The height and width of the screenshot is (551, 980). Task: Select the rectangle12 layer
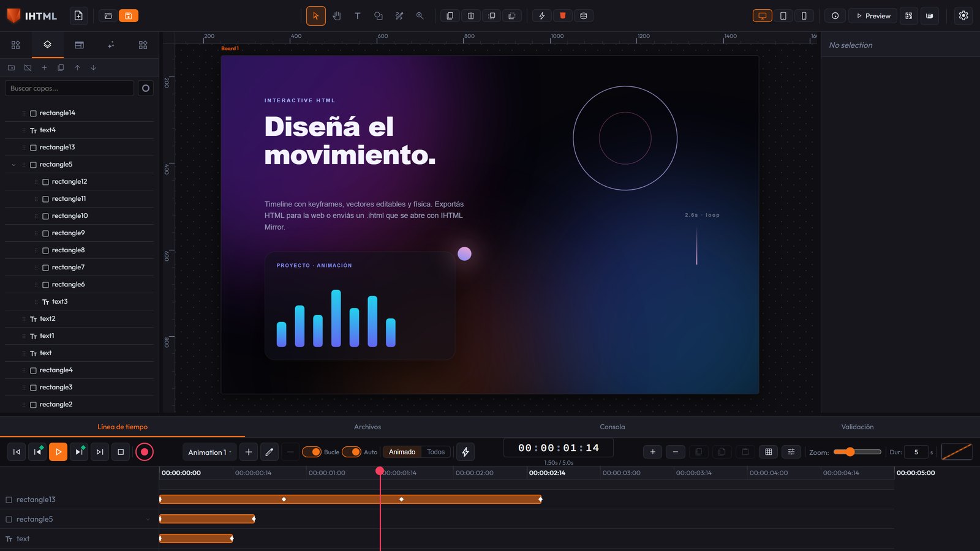pos(79,182)
